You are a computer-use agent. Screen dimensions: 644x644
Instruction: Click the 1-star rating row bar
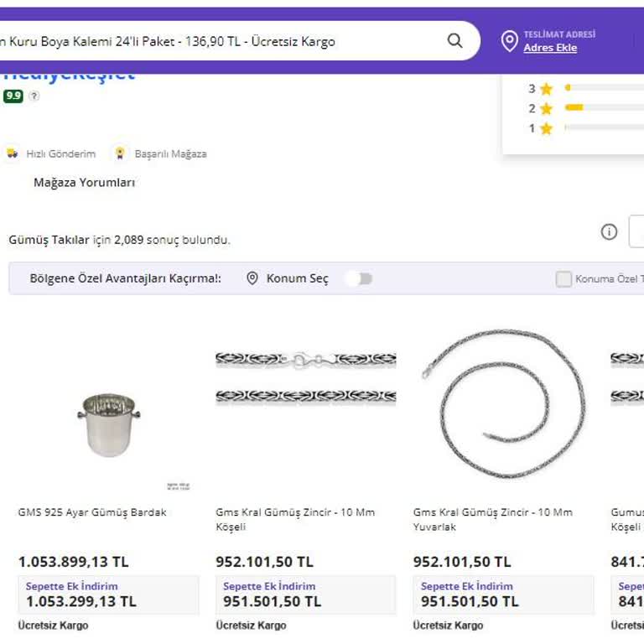point(604,127)
